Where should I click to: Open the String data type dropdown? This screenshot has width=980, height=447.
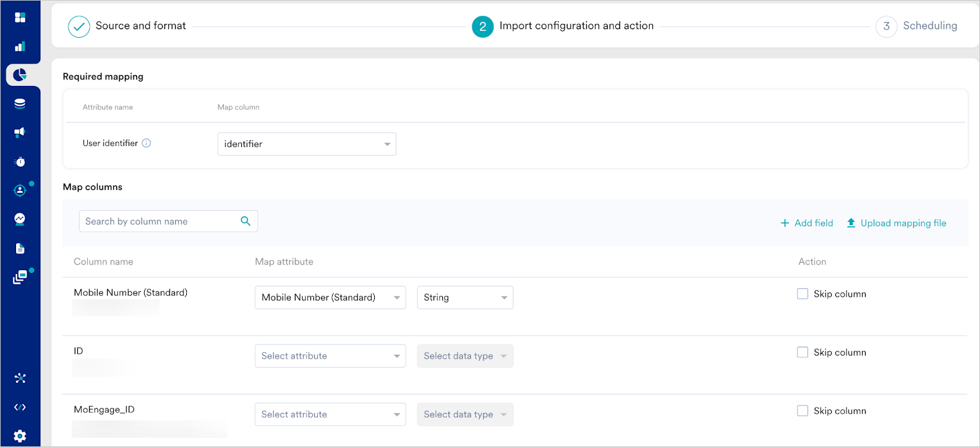coord(465,297)
